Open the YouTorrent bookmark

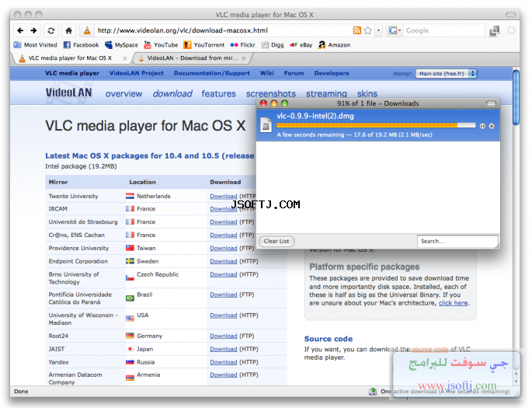(x=204, y=45)
